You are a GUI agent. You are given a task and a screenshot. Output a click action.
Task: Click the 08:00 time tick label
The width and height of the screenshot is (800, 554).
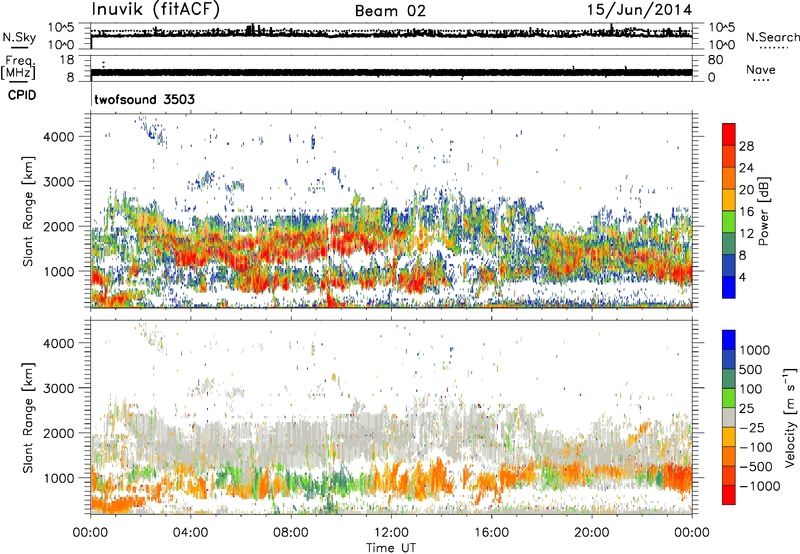[x=291, y=533]
